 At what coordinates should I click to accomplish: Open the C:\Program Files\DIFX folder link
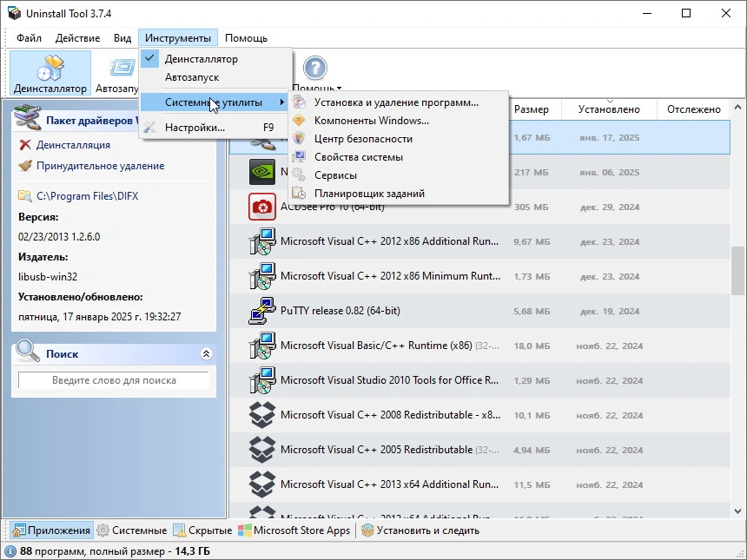click(x=87, y=195)
